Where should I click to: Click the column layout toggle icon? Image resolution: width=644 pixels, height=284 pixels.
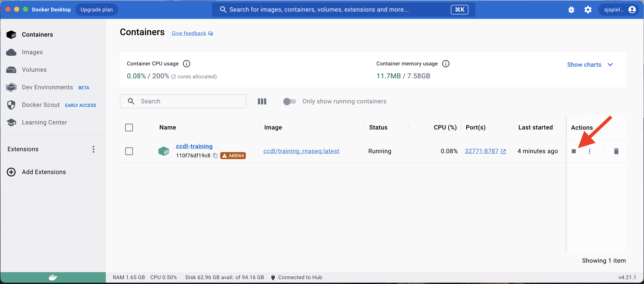(262, 101)
